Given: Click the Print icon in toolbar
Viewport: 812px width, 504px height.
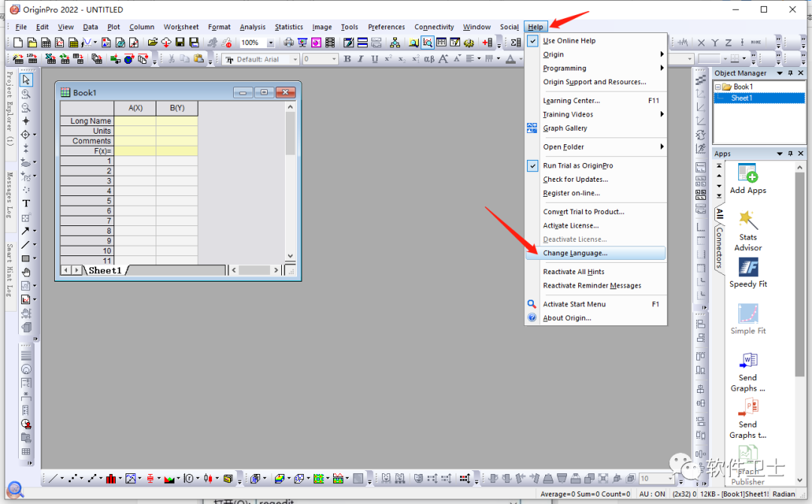Looking at the screenshot, I should [289, 42].
